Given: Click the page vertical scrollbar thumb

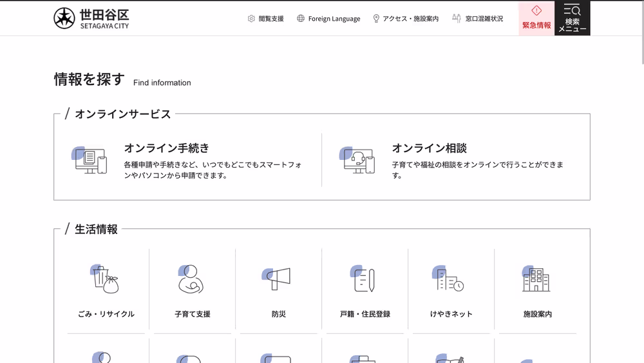Looking at the screenshot, I should coord(642,32).
